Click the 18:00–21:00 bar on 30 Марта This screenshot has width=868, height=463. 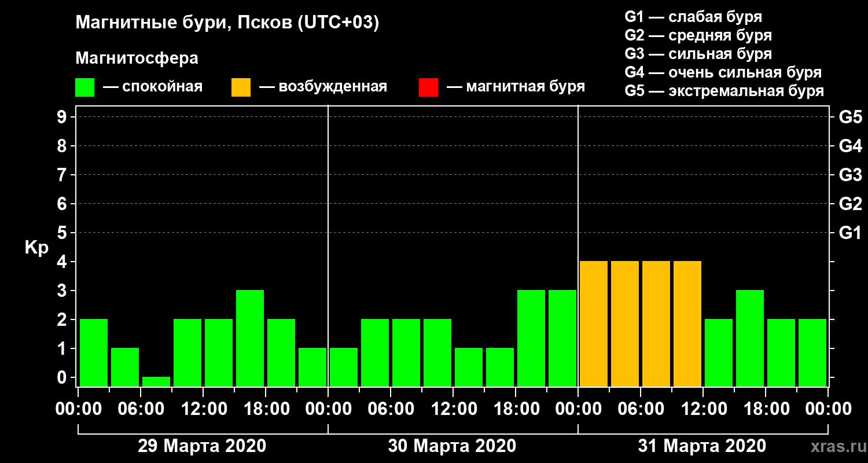pos(531,338)
